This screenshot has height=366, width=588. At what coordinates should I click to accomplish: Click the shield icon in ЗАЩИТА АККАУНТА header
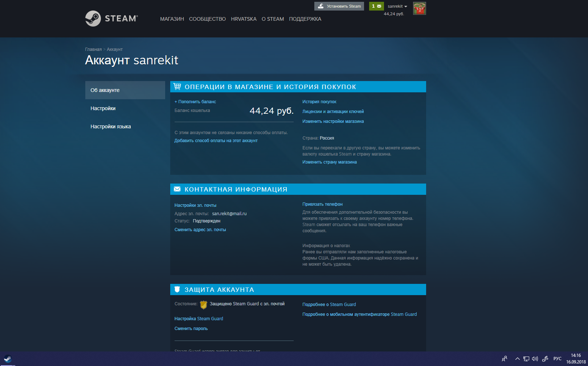(177, 289)
